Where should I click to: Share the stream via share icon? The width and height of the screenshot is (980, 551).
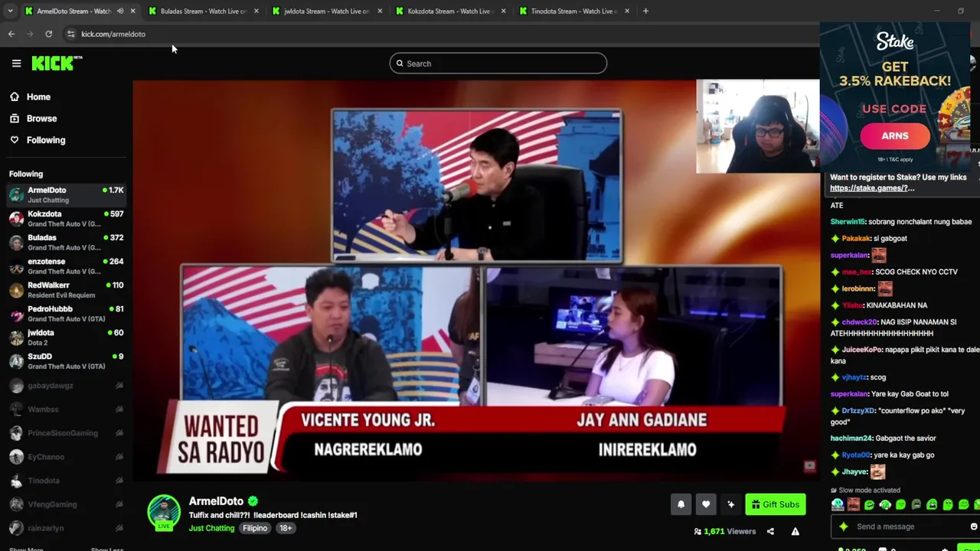click(x=770, y=531)
